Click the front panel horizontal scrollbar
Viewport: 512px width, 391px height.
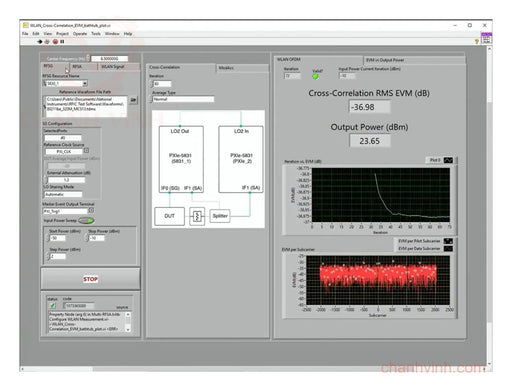click(x=253, y=369)
